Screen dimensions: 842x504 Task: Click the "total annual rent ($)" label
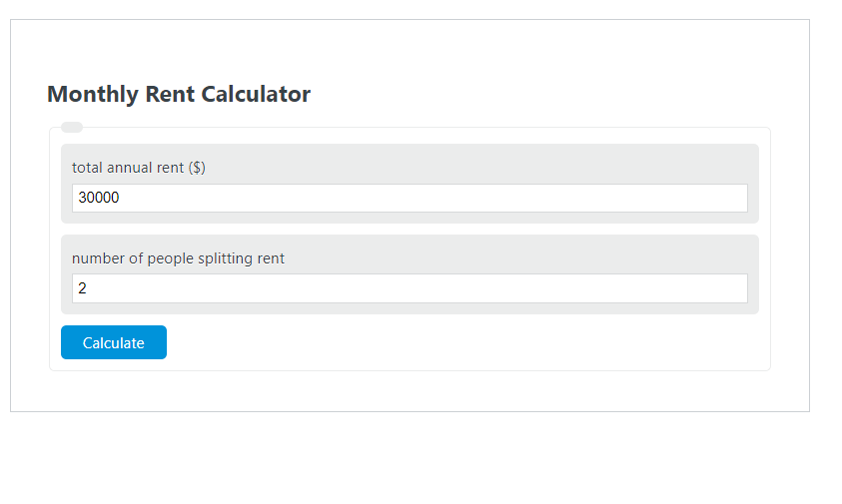click(139, 168)
